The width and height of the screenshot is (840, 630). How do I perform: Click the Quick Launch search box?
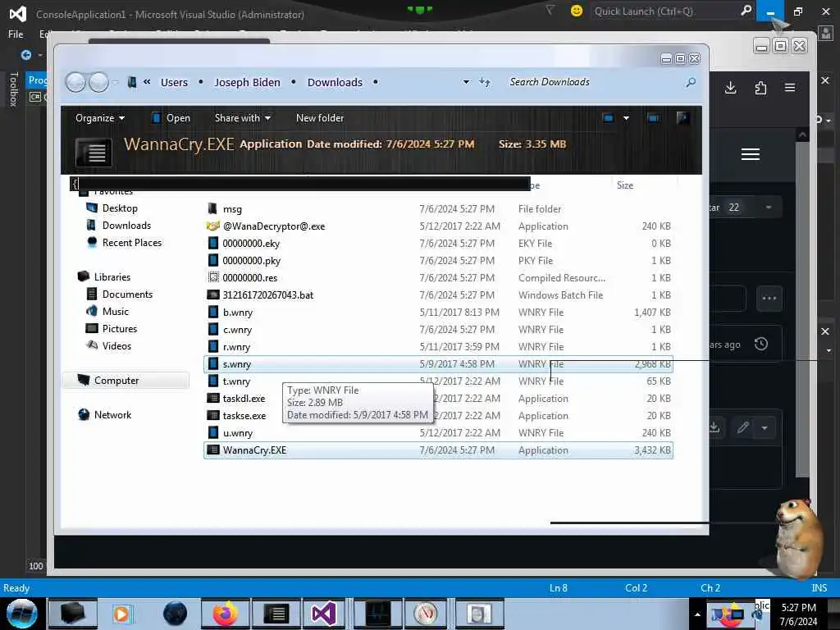[x=665, y=11]
